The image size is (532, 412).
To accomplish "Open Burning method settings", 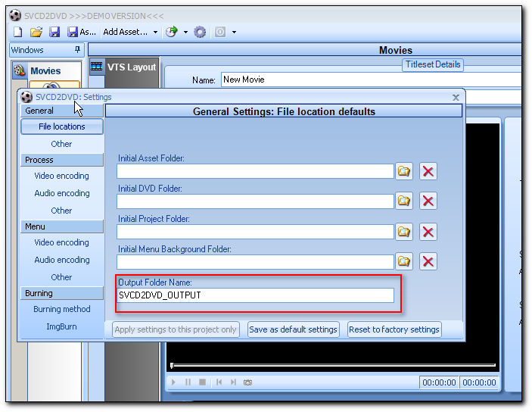I will point(62,309).
